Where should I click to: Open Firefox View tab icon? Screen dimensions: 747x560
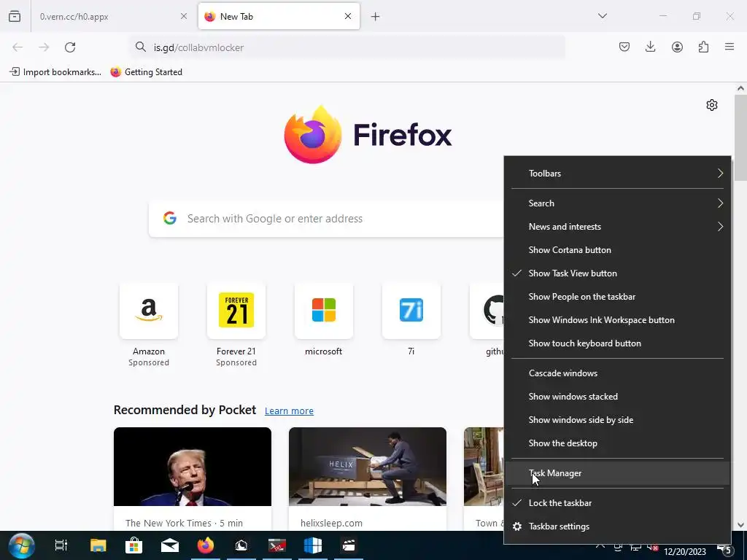pyautogui.click(x=15, y=16)
